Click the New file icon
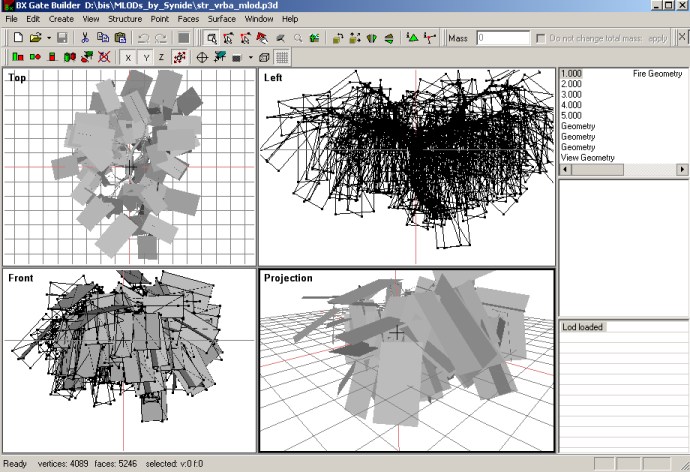This screenshot has width=690, height=472. pos(17,38)
